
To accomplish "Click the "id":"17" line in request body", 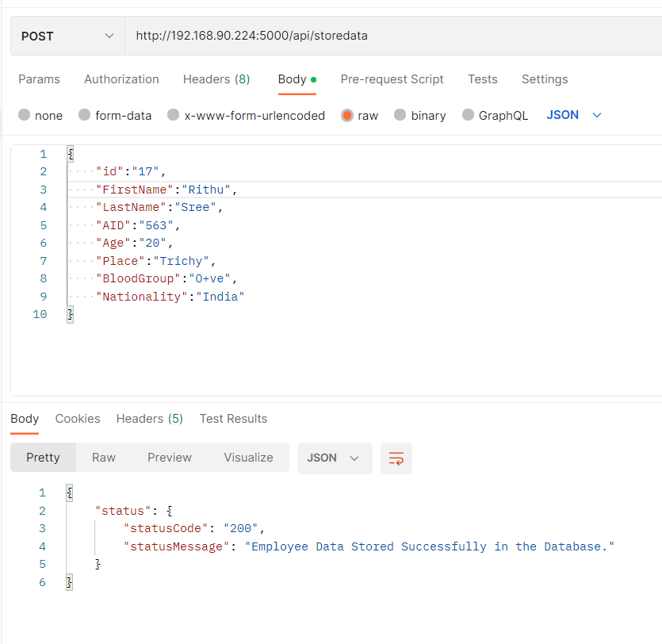I will (131, 171).
